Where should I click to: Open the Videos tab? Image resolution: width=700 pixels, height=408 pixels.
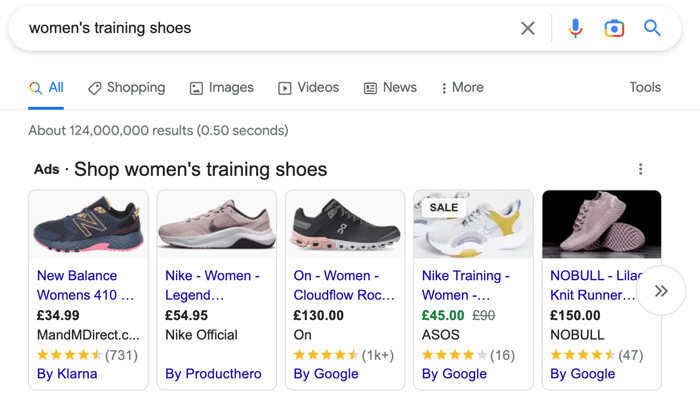tap(309, 87)
